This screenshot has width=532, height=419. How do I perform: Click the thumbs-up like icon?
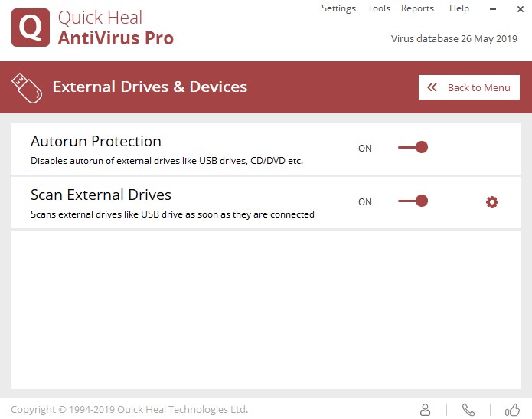513,409
